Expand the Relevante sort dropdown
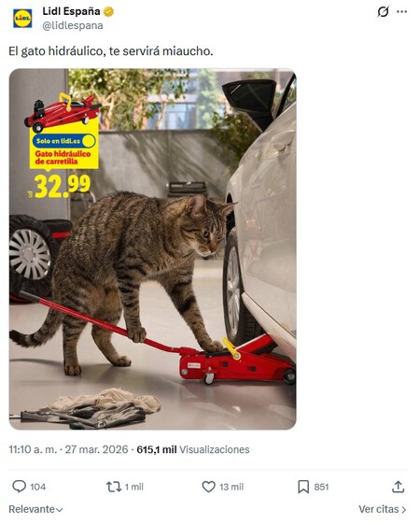This screenshot has height=524, width=420. click(x=35, y=509)
